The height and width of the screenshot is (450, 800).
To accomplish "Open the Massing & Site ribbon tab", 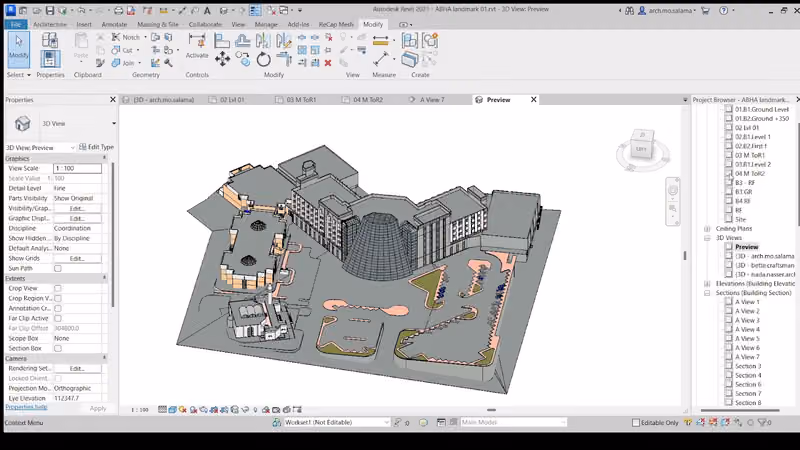I will pos(158,24).
